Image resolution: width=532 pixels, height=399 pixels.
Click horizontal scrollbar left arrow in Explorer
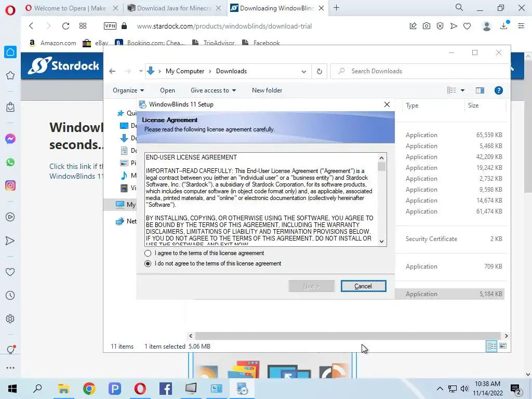(x=191, y=336)
